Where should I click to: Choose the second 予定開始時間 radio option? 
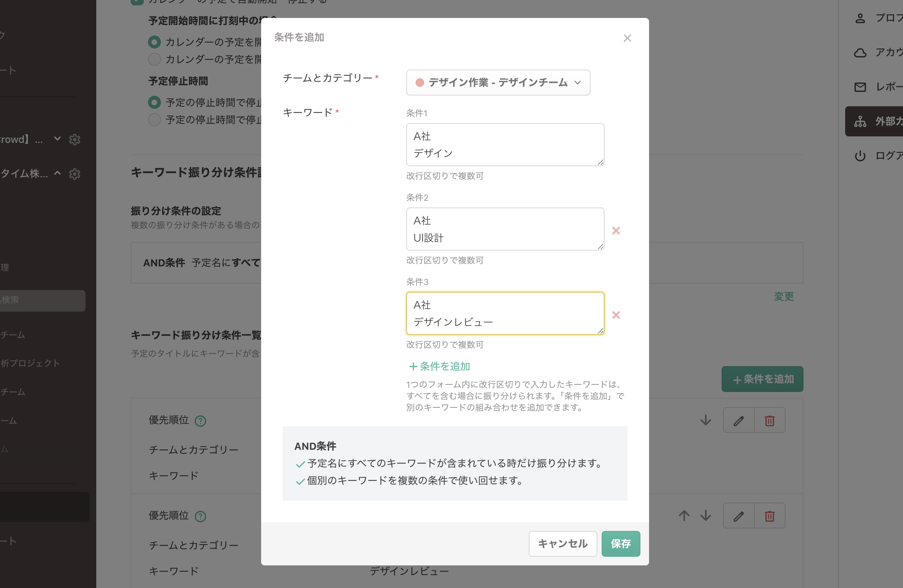(154, 59)
